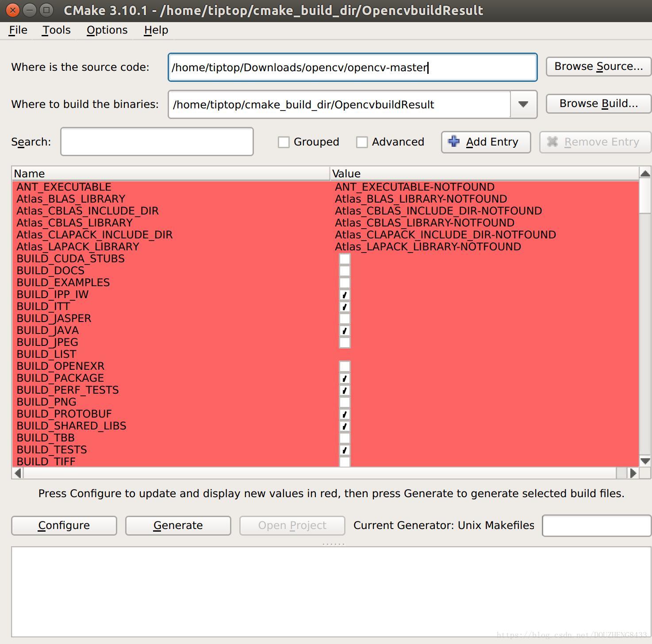652x644 pixels.
Task: Click the horizontal scroll right arrow
Action: point(633,473)
